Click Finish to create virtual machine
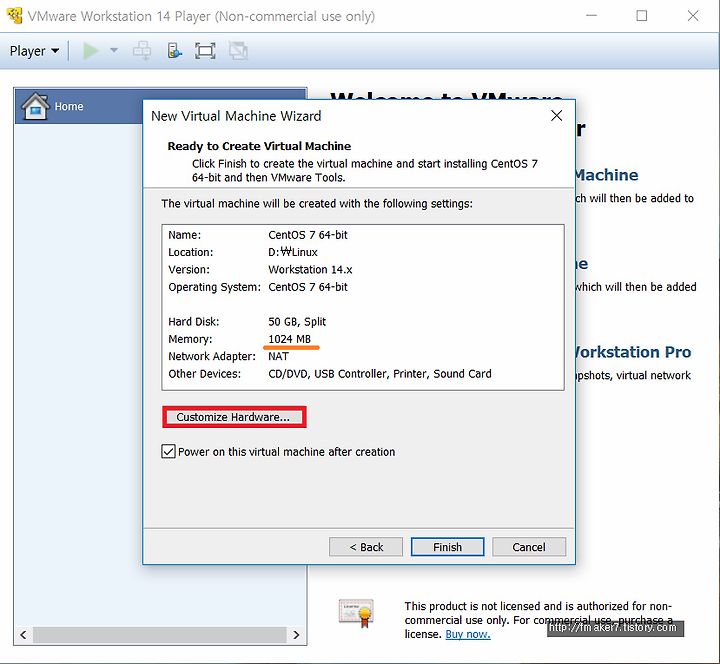Viewport: 720px width, 664px height. [447, 547]
